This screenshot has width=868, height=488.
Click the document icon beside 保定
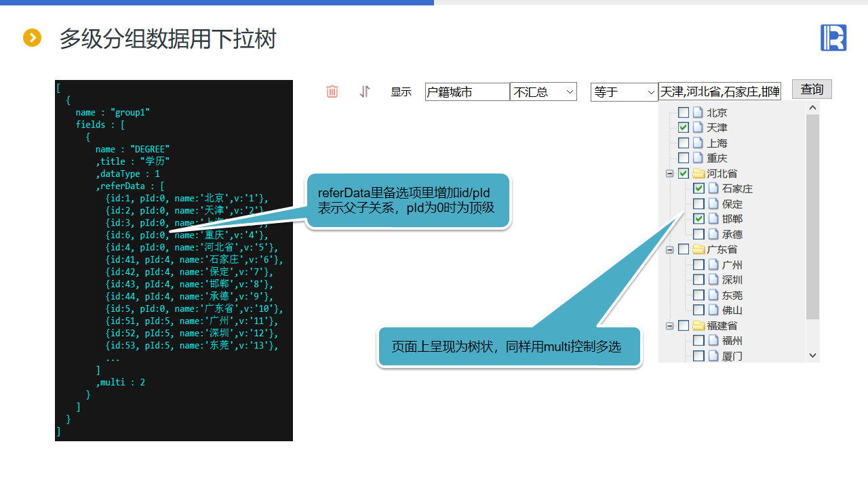point(713,204)
